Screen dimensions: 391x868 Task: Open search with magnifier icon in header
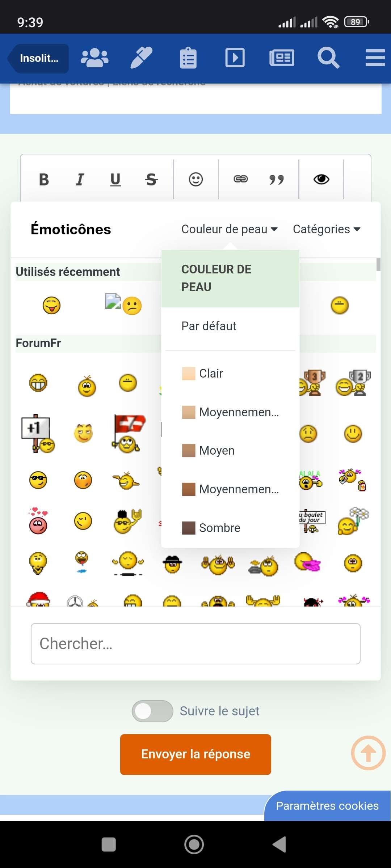328,58
